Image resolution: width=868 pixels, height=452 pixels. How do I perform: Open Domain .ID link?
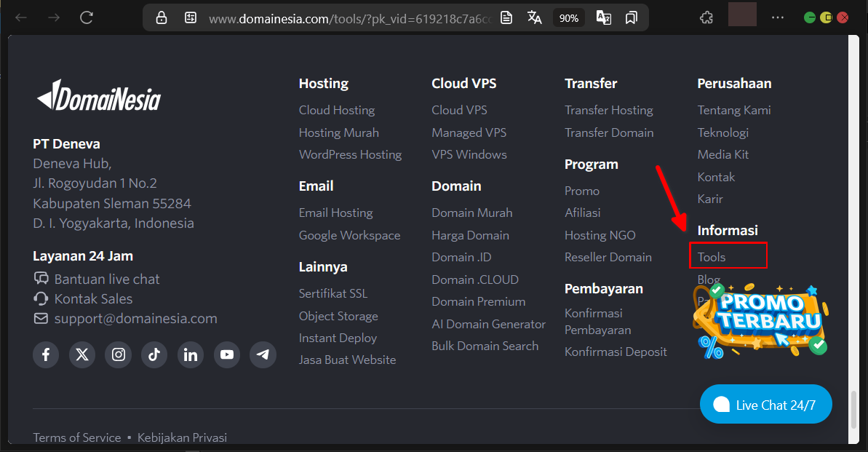point(462,257)
